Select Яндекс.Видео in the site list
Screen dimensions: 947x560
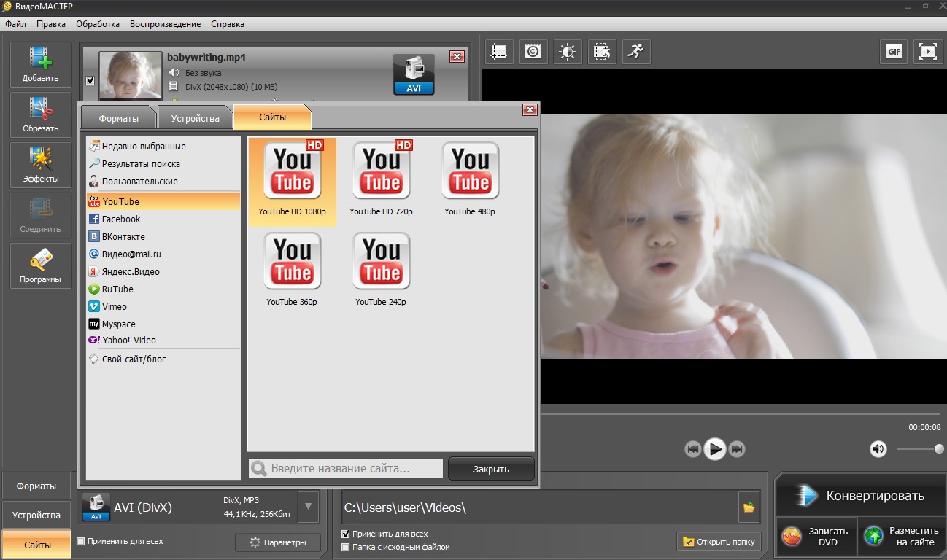tap(163, 272)
